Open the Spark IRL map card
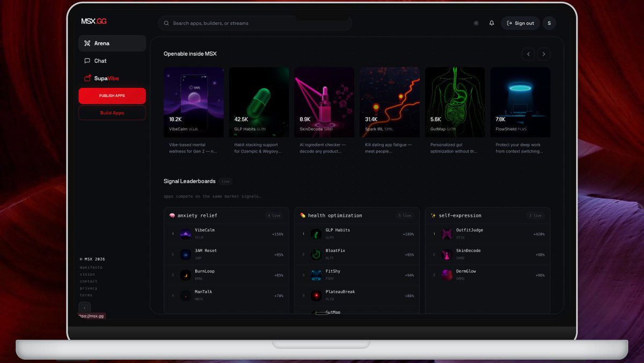The height and width of the screenshot is (363, 644). click(x=390, y=102)
